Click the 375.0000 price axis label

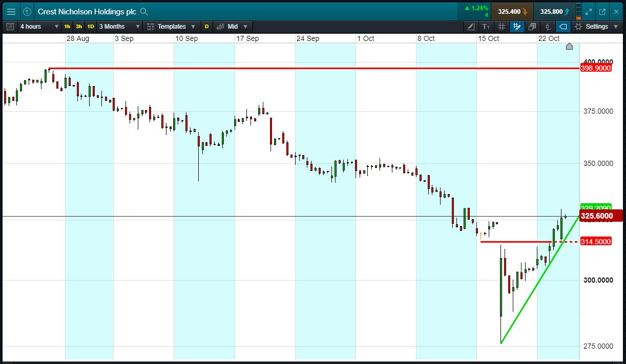click(598, 111)
